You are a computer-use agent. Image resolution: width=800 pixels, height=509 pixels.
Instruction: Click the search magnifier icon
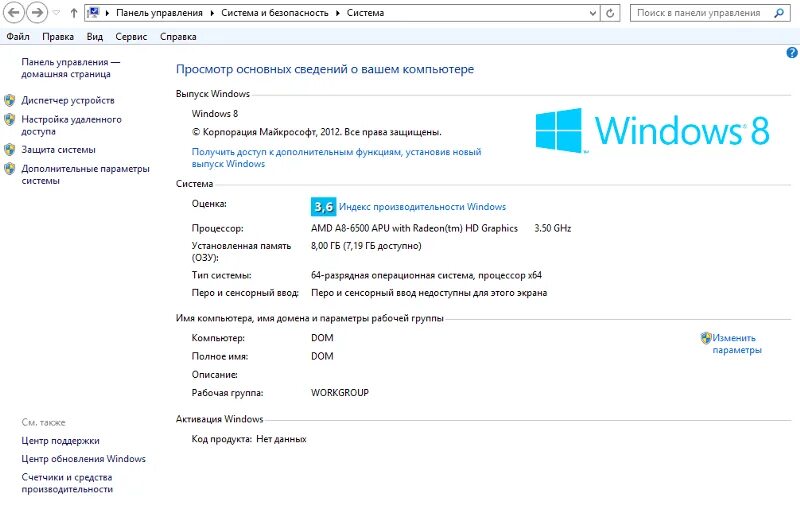(779, 13)
